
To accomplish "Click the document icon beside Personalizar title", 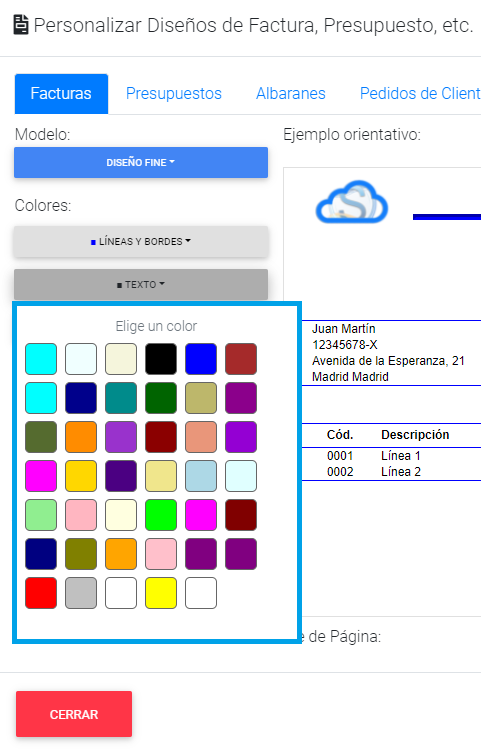I will click(x=21, y=25).
